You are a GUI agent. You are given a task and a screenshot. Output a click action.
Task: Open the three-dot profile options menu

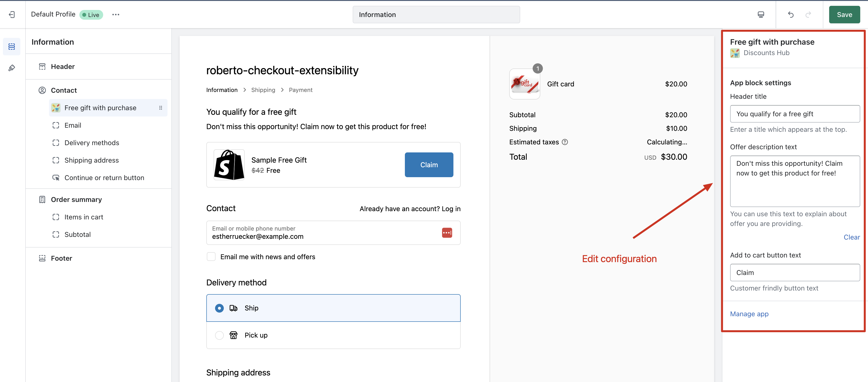coord(116,15)
